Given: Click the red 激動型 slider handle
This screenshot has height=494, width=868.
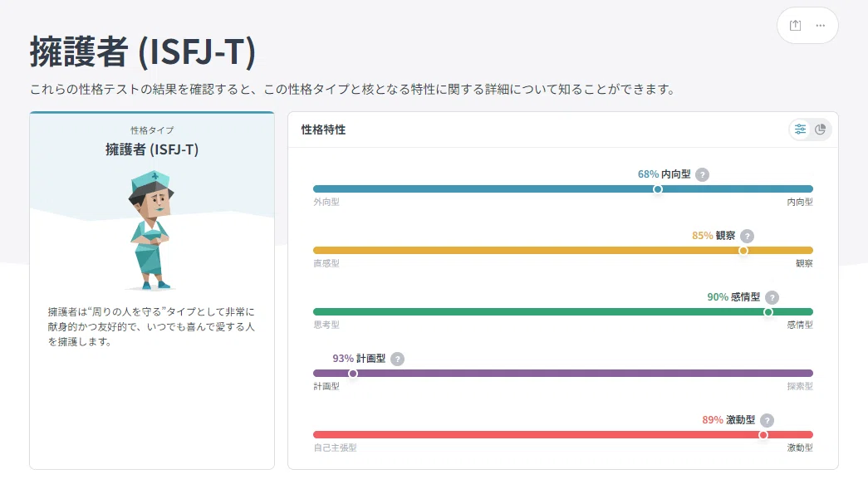Looking at the screenshot, I should click(x=763, y=435).
